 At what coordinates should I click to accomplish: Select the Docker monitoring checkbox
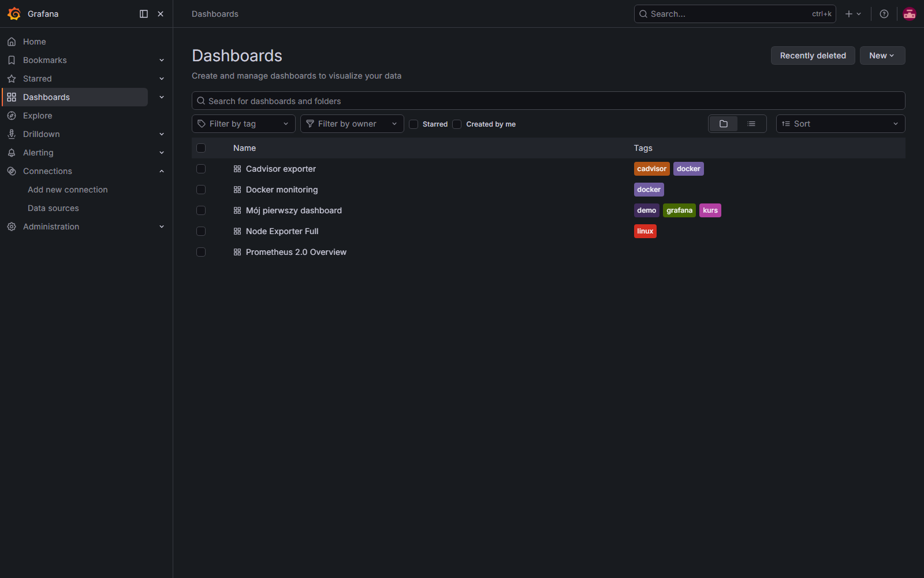pyautogui.click(x=201, y=190)
